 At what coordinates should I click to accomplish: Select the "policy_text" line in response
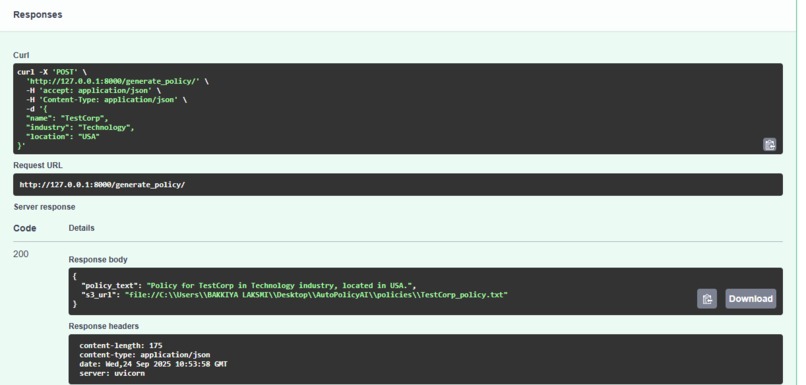(x=248, y=285)
